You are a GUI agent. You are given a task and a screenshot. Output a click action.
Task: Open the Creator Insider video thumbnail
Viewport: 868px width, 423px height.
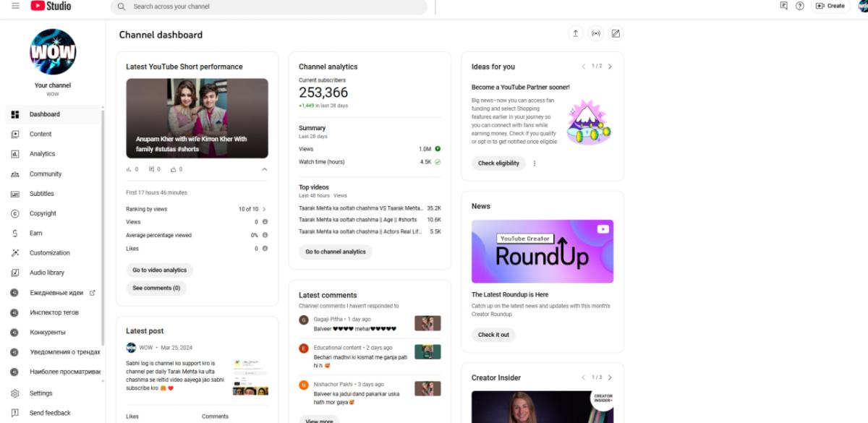[542, 406]
